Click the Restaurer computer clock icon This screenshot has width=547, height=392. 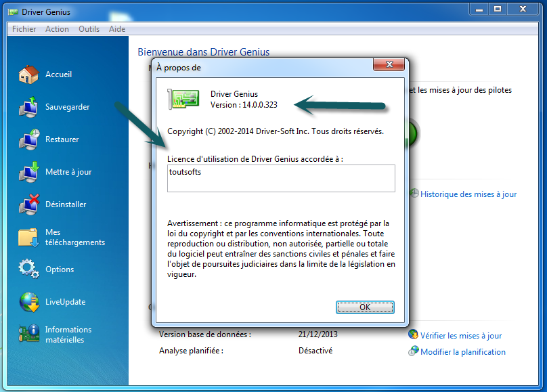click(x=29, y=139)
